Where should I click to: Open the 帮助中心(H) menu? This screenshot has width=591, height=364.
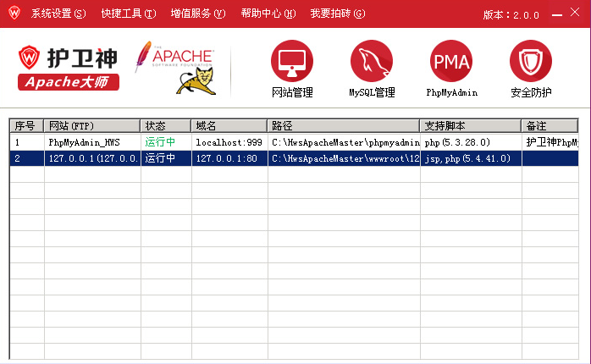[x=268, y=14]
